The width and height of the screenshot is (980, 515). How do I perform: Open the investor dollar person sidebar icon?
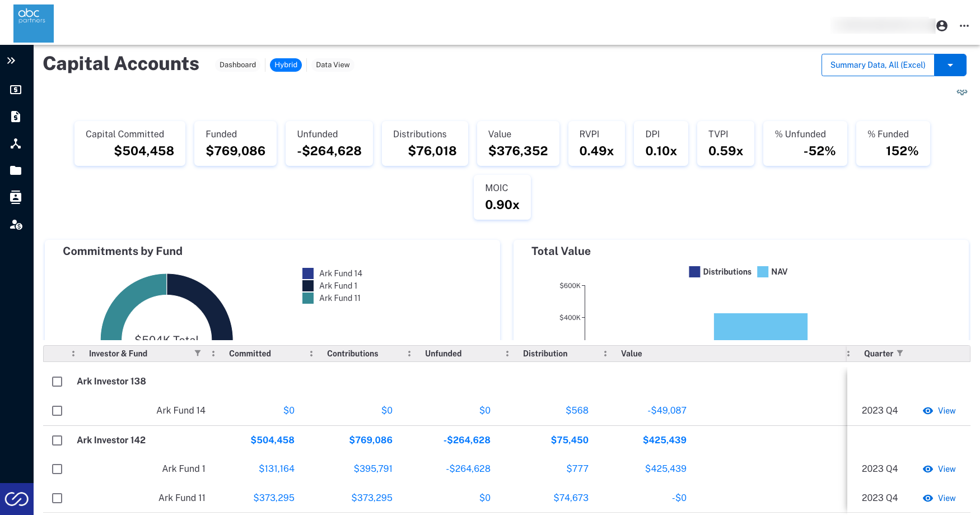click(16, 225)
